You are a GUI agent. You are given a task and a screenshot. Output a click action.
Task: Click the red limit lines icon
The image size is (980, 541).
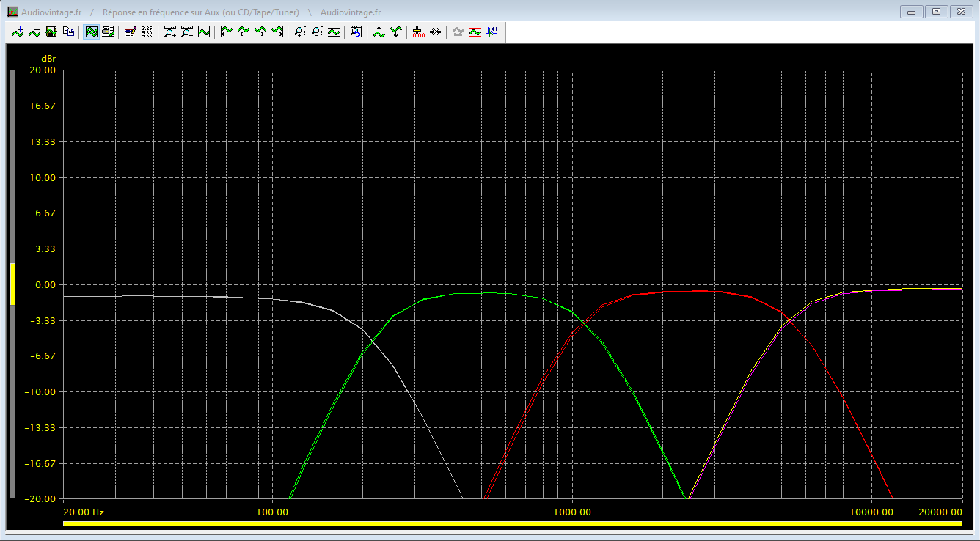(x=475, y=32)
